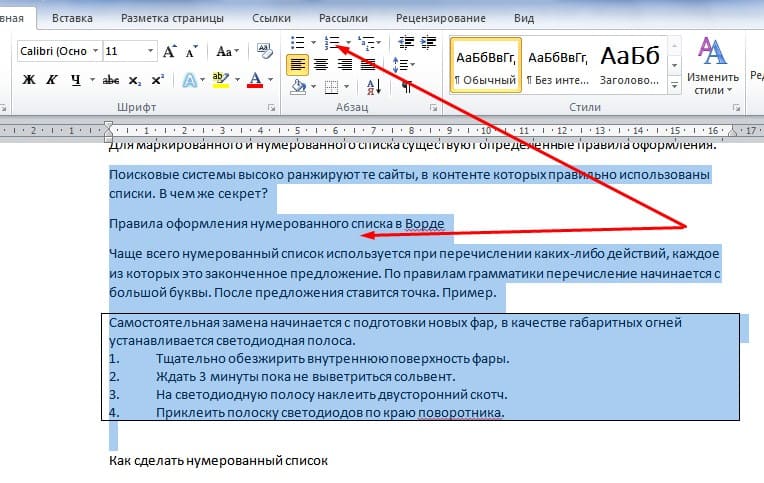Go to the previous styles gallery row
Screen dimensions: 764x483
point(674,46)
